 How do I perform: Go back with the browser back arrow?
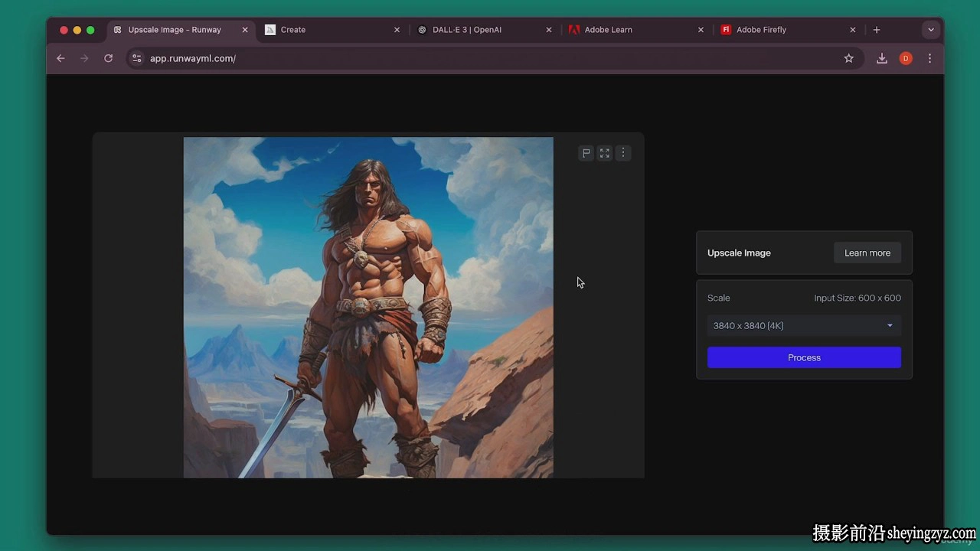pos(61,58)
